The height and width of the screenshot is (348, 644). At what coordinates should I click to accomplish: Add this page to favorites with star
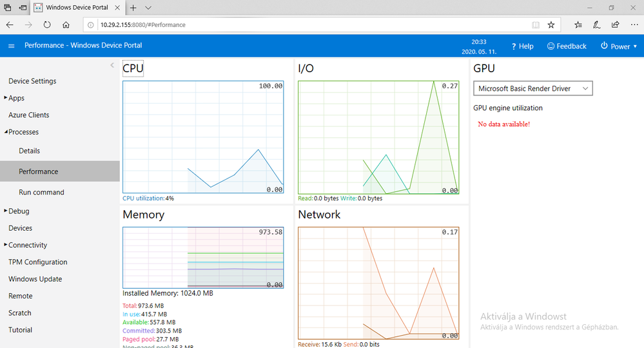pyautogui.click(x=551, y=25)
